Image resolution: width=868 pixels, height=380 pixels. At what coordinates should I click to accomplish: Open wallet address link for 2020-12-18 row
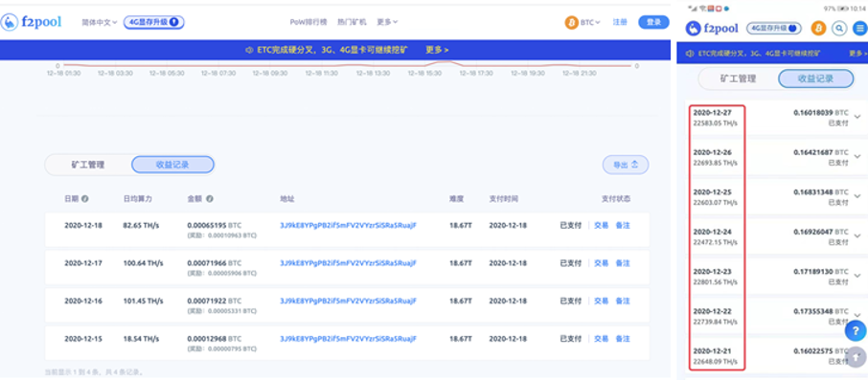pyautogui.click(x=348, y=226)
